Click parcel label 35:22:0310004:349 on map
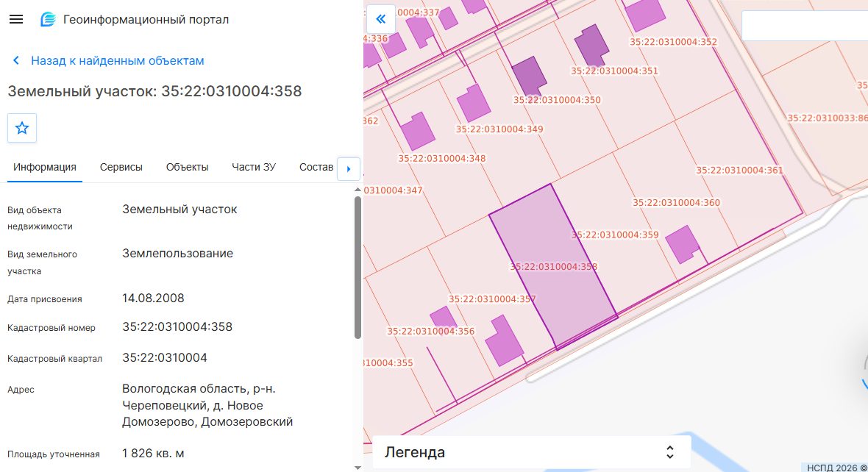Image resolution: width=868 pixels, height=472 pixels. (x=499, y=129)
